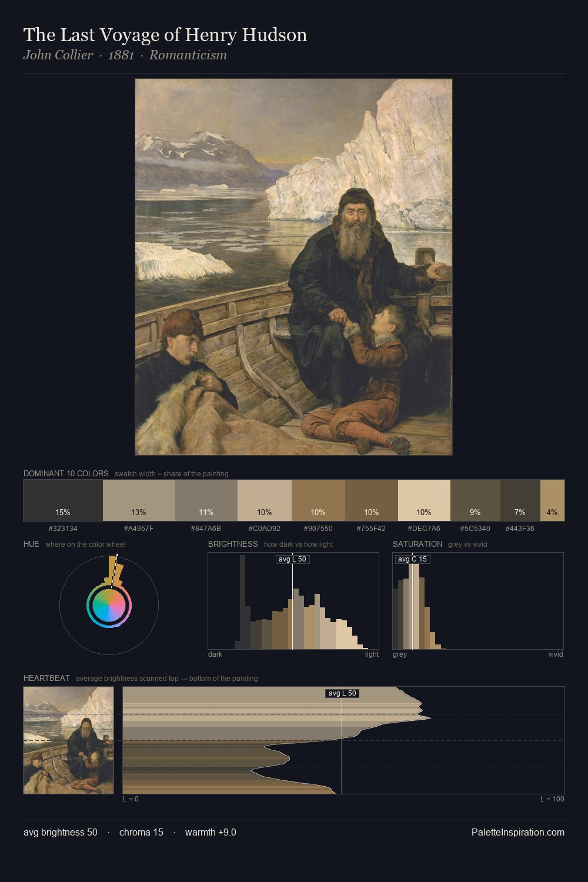Click the hex code "#755F42" label

372,529
